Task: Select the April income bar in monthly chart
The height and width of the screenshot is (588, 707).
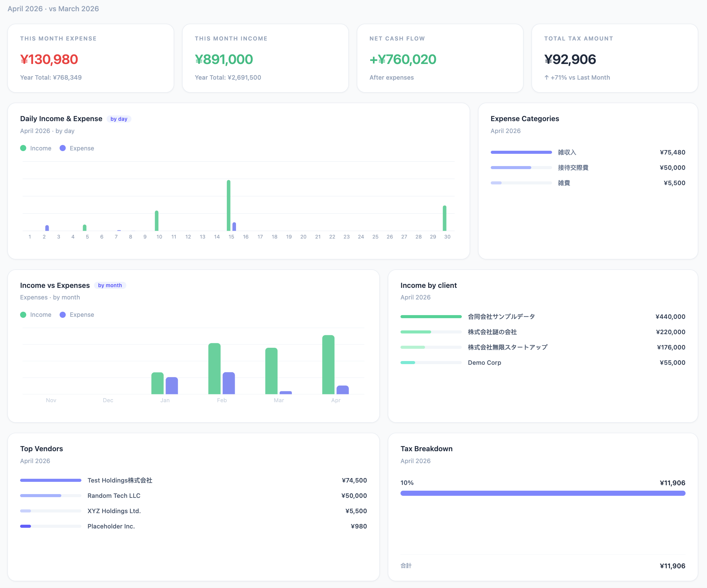Action: 328,364
